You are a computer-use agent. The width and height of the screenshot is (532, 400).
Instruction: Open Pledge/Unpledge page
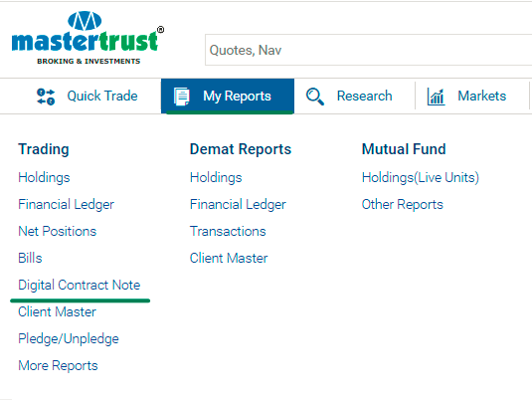tap(69, 338)
